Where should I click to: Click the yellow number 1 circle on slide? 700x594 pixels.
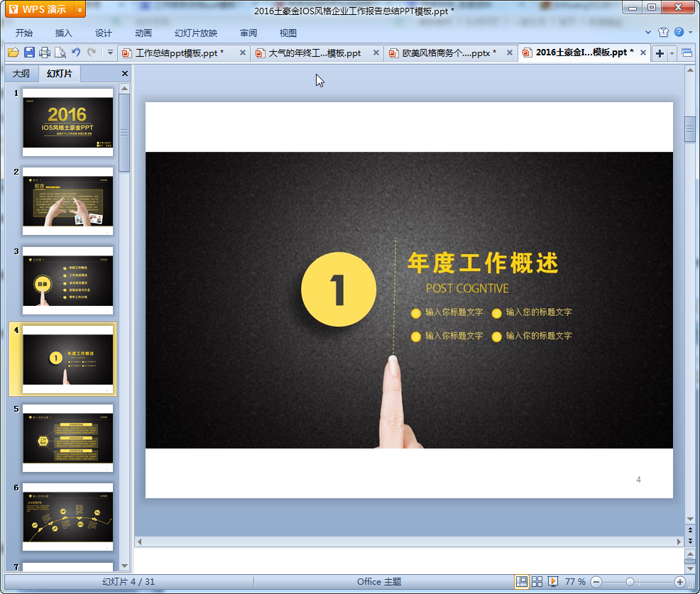(x=339, y=289)
